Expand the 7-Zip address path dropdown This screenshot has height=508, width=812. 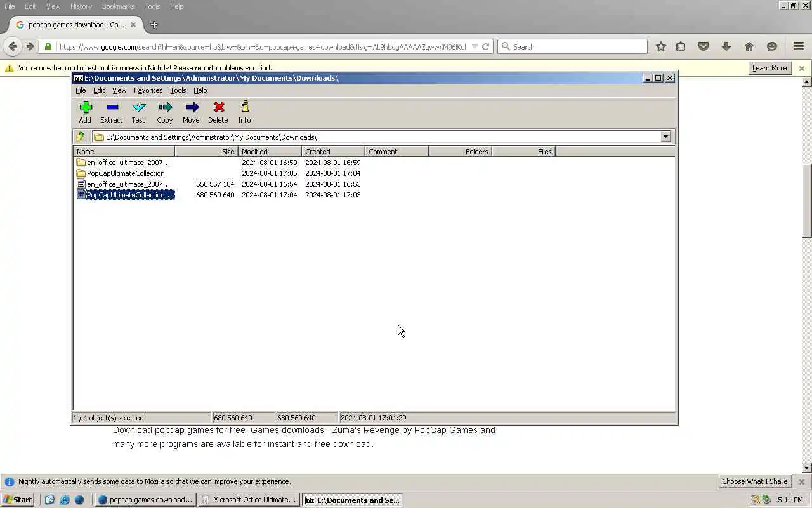tap(665, 137)
